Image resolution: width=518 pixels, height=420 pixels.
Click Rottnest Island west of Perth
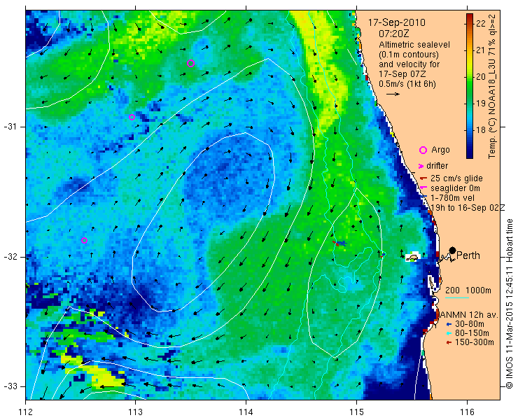click(412, 257)
